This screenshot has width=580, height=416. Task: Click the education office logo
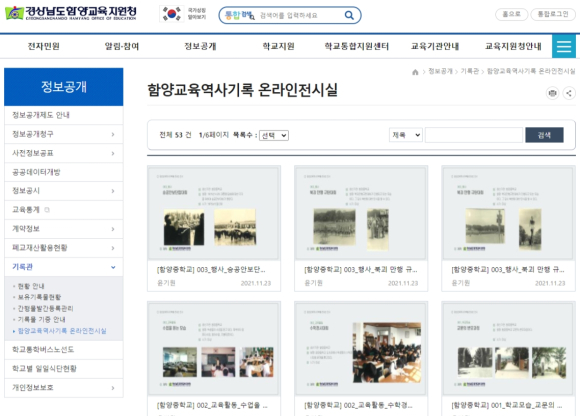tap(71, 13)
